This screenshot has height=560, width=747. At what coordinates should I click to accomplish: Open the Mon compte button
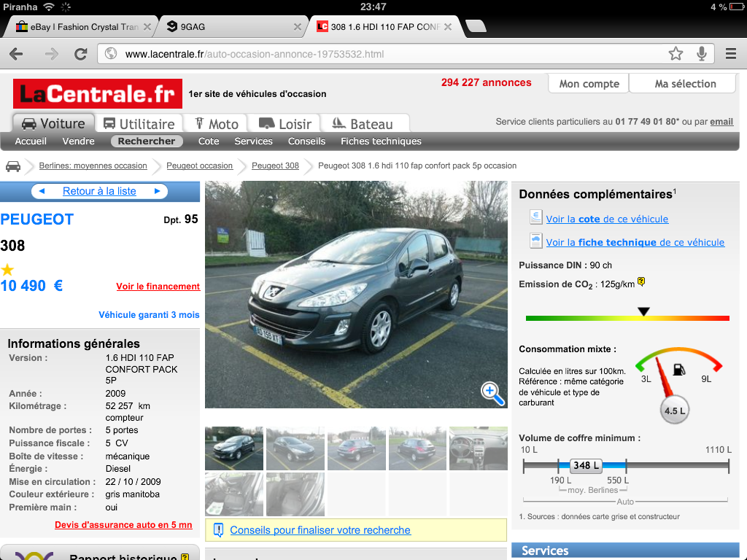coord(589,84)
